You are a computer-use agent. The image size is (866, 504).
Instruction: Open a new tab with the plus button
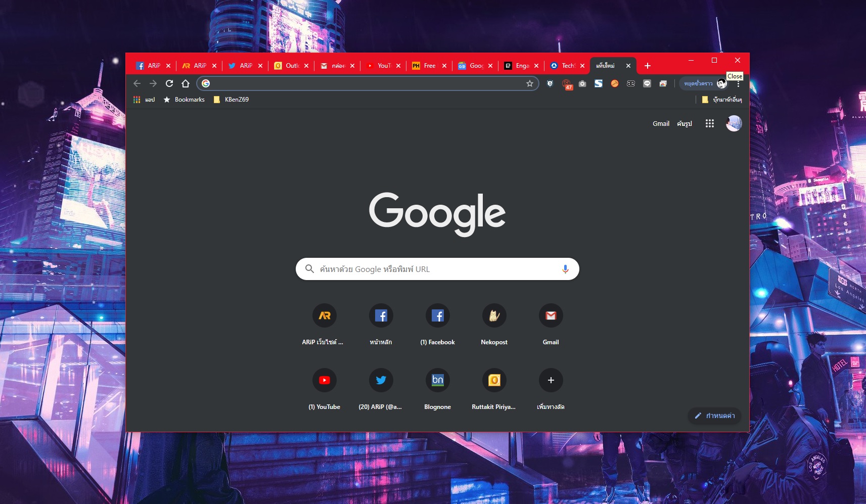pos(647,66)
